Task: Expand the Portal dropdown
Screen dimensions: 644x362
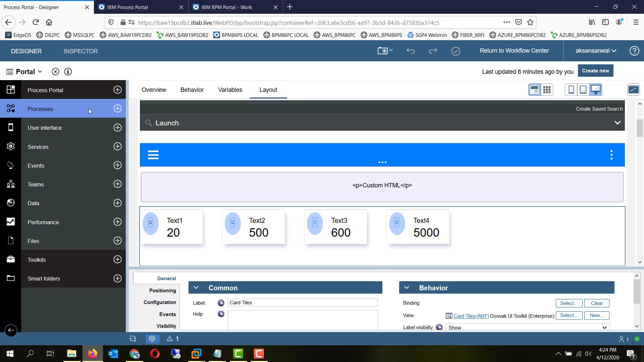Action: [40, 71]
